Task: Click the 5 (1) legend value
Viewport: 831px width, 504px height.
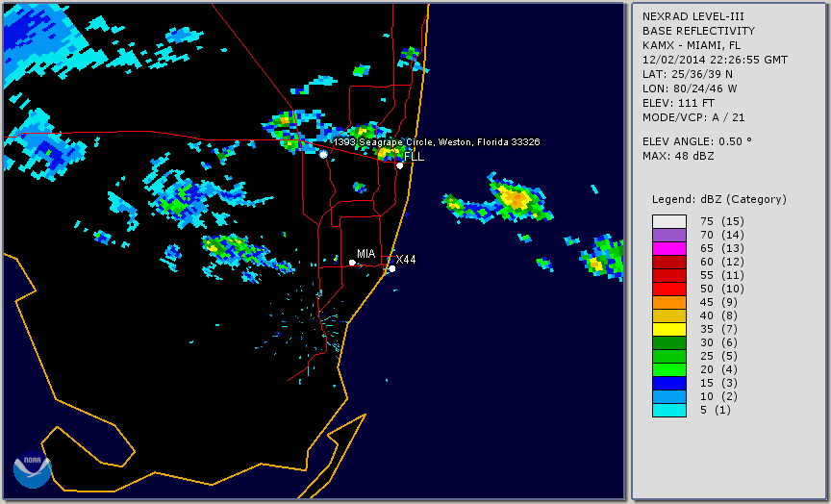Action: 715,410
